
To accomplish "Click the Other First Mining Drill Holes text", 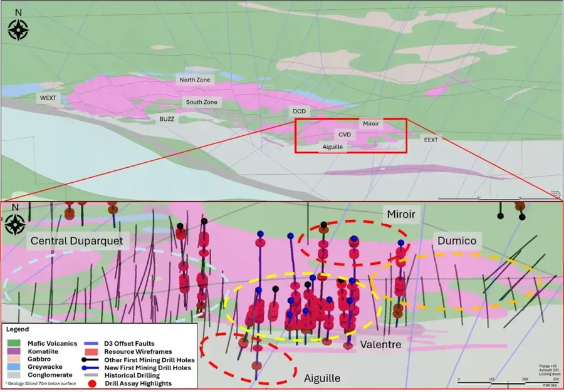I will [149, 359].
